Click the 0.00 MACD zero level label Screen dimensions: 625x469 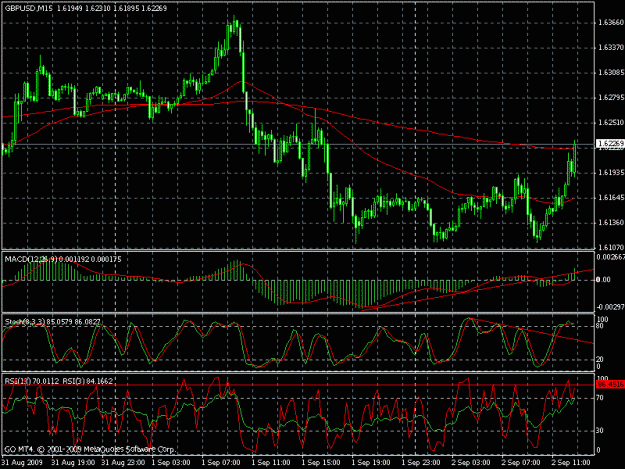[x=603, y=280]
